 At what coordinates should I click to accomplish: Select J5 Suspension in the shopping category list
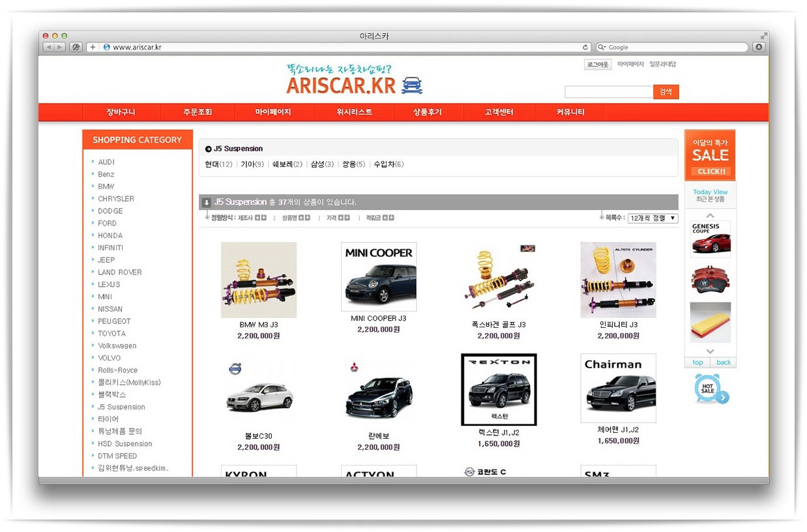pos(122,407)
